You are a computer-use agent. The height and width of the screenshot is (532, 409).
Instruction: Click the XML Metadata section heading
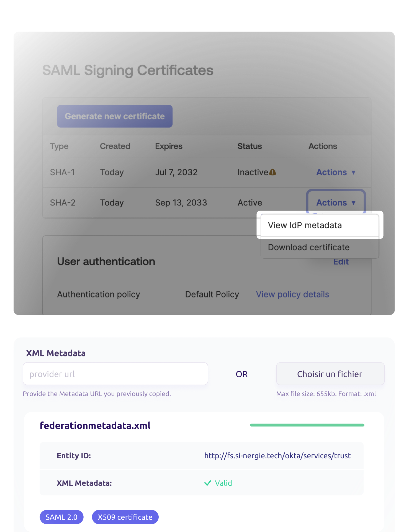[56, 353]
